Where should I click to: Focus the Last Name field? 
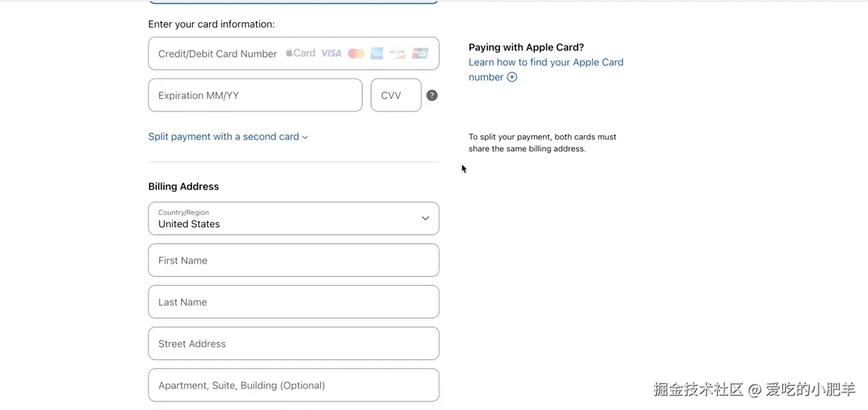pyautogui.click(x=294, y=302)
